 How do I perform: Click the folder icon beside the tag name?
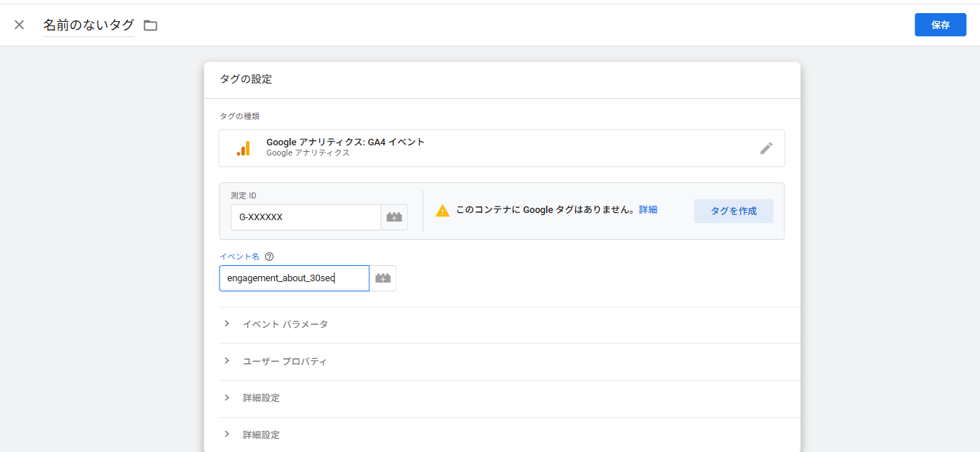point(150,25)
